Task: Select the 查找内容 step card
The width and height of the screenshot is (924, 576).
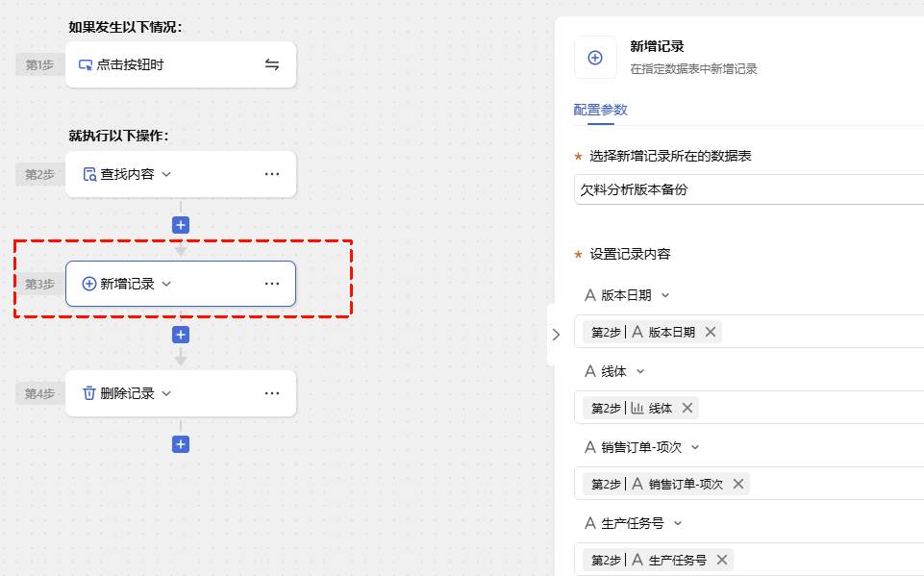Action: pos(181,174)
